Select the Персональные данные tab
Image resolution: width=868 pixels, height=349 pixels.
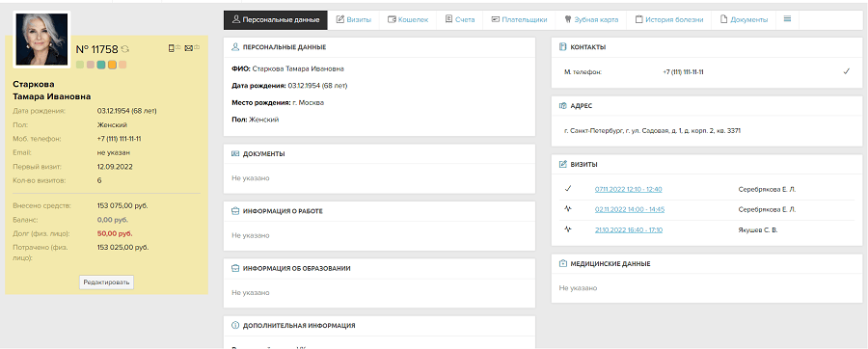point(276,19)
